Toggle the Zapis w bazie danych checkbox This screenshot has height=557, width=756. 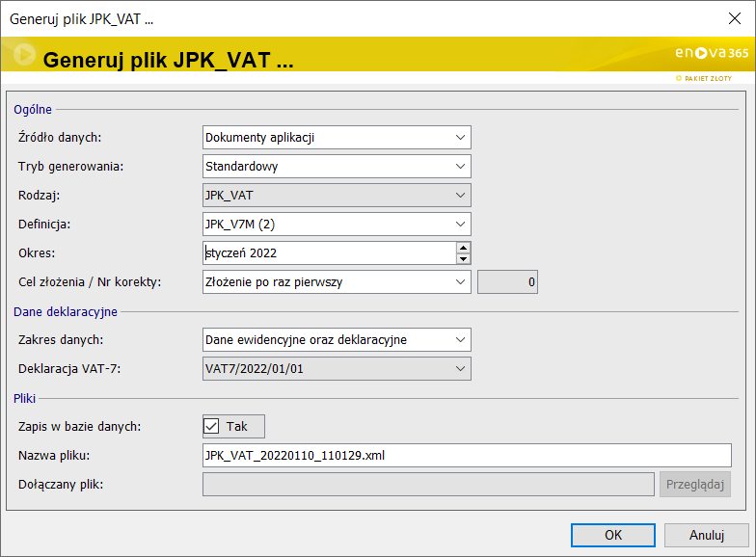coord(212,426)
